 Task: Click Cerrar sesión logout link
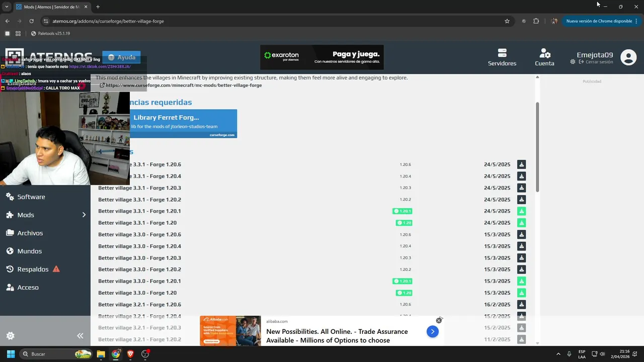point(596,62)
